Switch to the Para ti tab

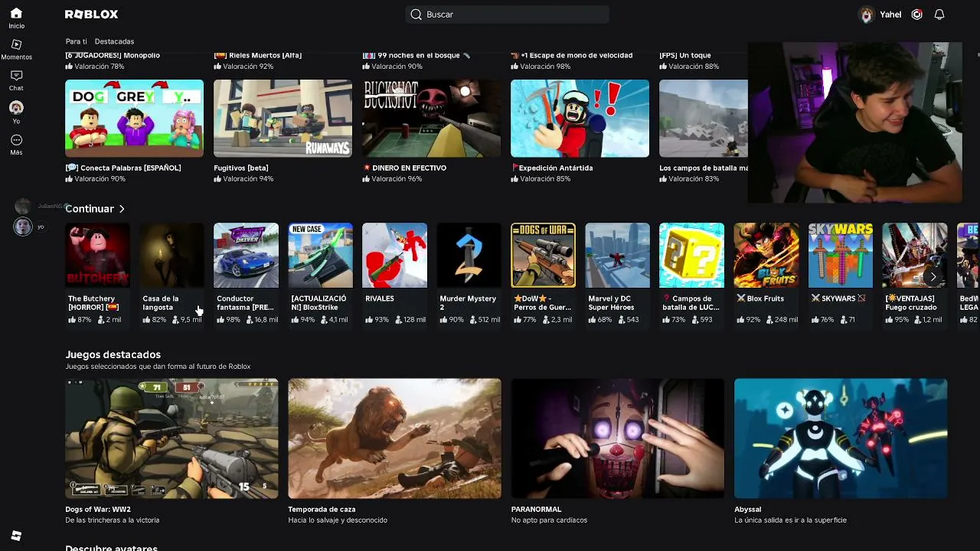[x=76, y=41]
